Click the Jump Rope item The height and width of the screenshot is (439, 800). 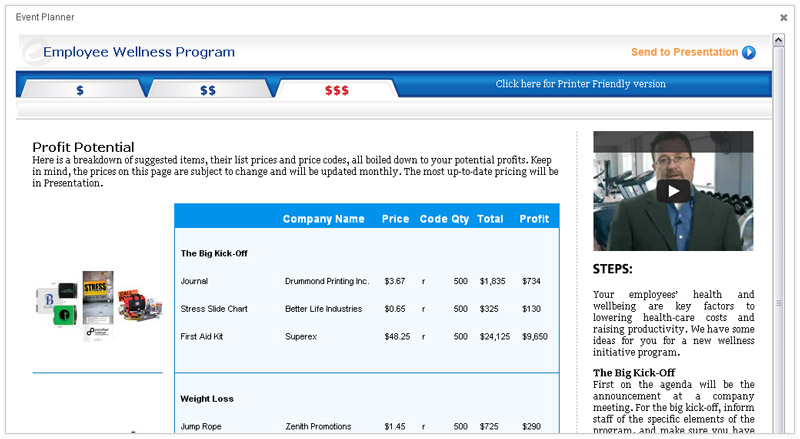point(201,426)
